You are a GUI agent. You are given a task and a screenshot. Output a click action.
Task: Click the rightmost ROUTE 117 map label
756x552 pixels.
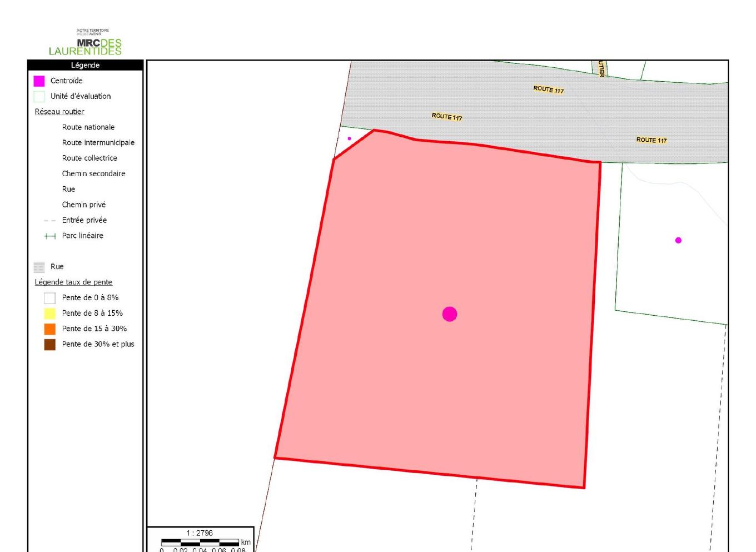pos(651,140)
